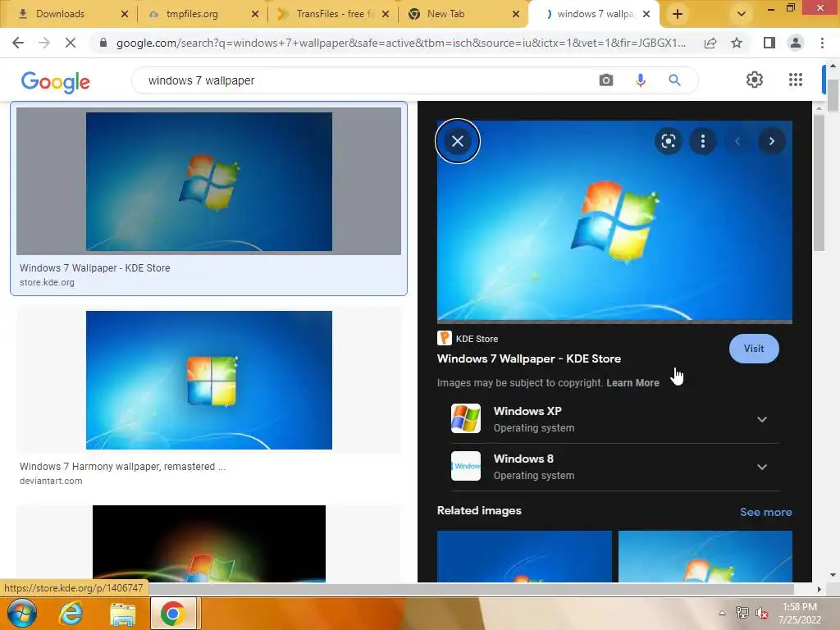Open the taskbar clock and date
This screenshot has height=630, width=840.
(x=799, y=614)
